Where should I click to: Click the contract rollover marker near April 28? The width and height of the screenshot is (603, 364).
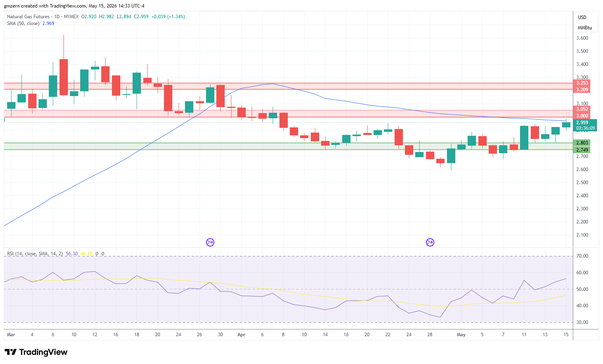430,242
